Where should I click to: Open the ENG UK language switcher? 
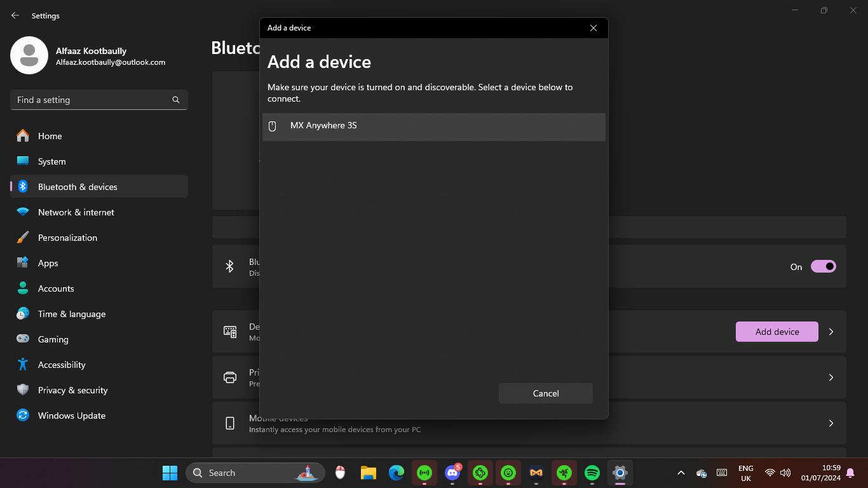click(746, 473)
